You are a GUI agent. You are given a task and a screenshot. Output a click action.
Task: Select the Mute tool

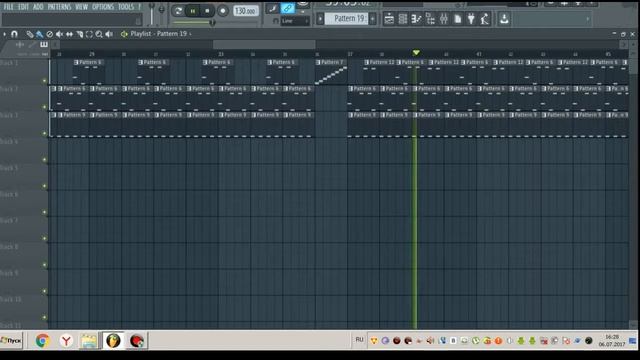tap(59, 34)
